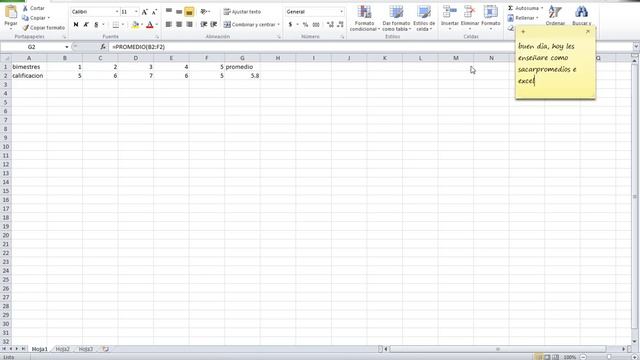This screenshot has height=360, width=640.
Task: Open the Calibri font name dropdown
Action: click(x=117, y=12)
